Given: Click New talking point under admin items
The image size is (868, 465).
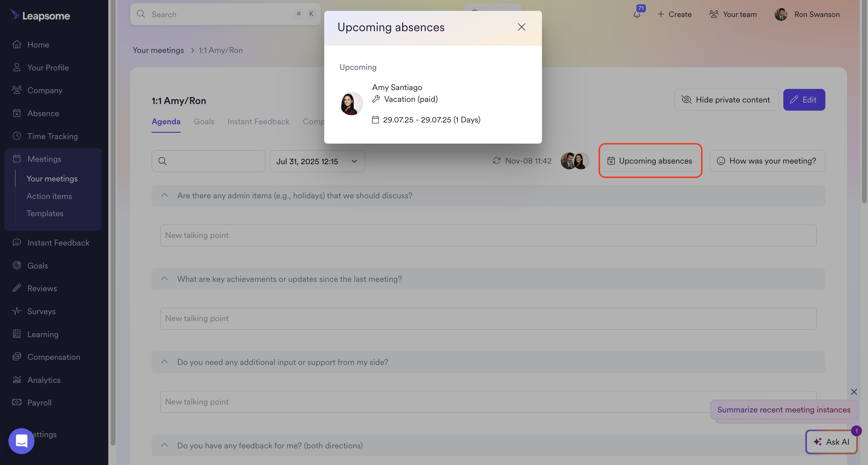Looking at the screenshot, I should tap(488, 235).
